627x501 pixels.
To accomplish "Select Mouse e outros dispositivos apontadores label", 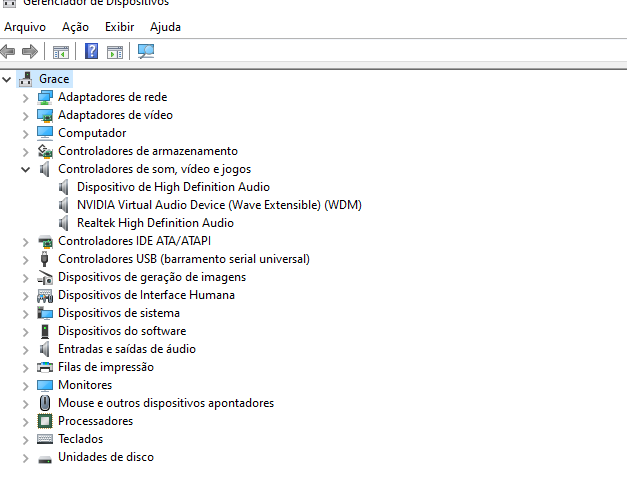I will (x=166, y=403).
